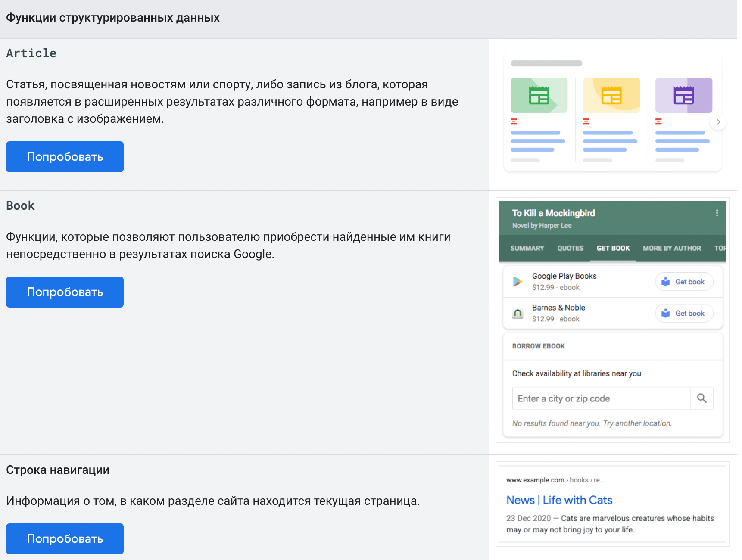Image resolution: width=742 pixels, height=560 pixels.
Task: Click the yellow article card icon
Action: click(x=611, y=95)
